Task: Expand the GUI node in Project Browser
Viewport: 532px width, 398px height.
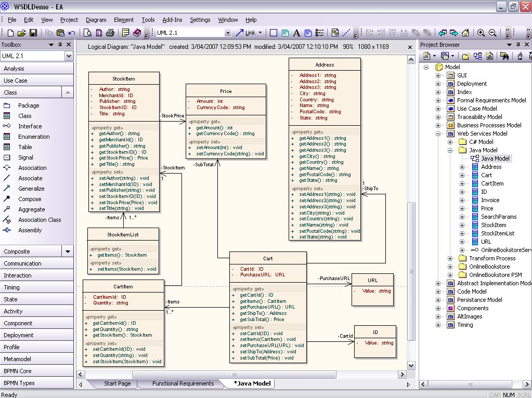Action: point(437,75)
